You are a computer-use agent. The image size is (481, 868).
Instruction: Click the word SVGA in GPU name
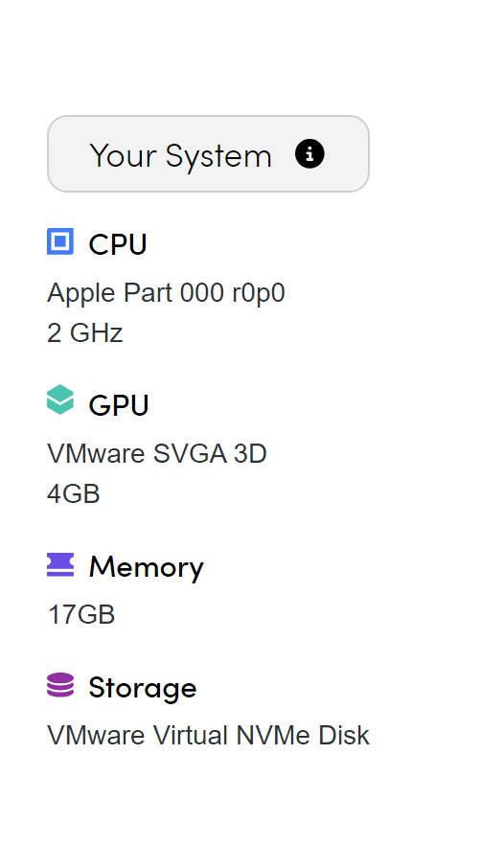(190, 454)
